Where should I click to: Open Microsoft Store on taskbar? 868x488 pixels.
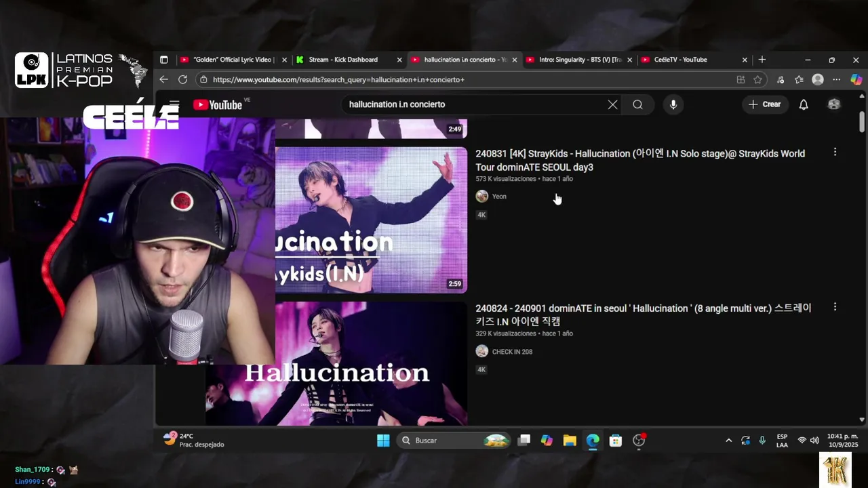point(616,441)
